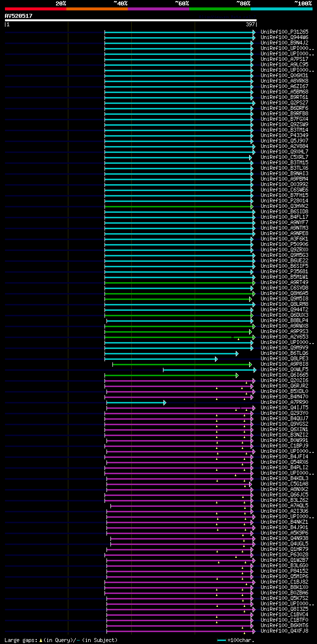Select the UniRef100_Q54RX6 label

point(284,462)
